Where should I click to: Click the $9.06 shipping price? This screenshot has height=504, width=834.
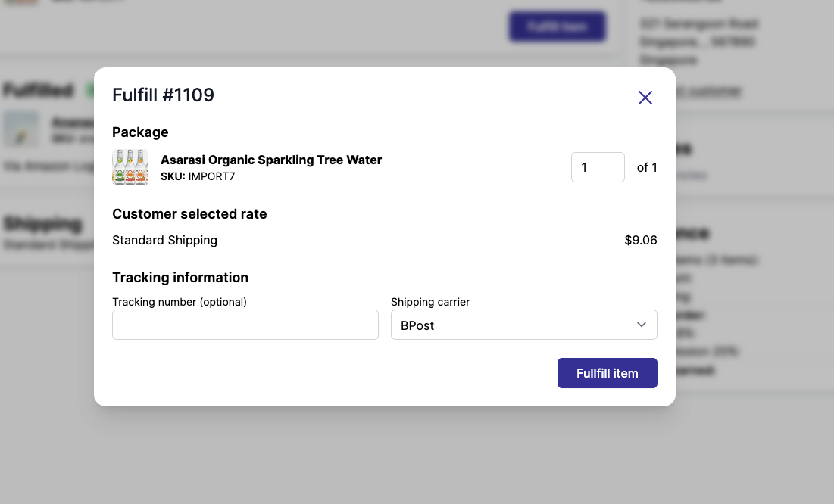[641, 240]
